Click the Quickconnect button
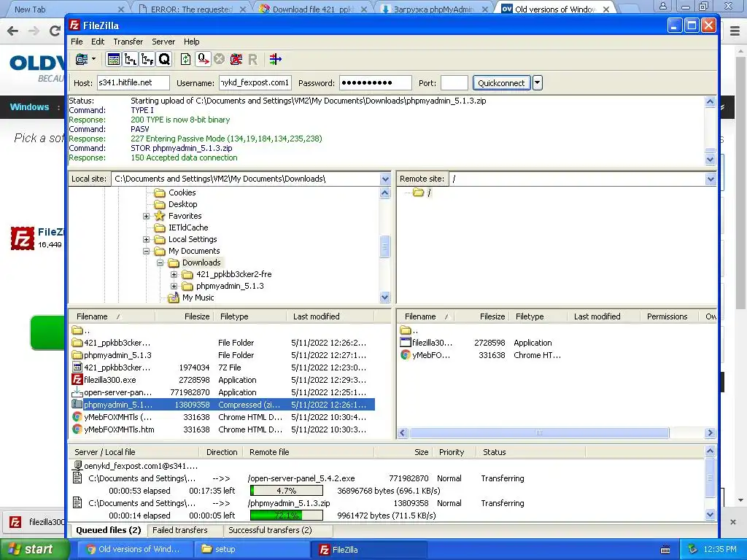Image resolution: width=747 pixels, height=560 pixels. [501, 83]
